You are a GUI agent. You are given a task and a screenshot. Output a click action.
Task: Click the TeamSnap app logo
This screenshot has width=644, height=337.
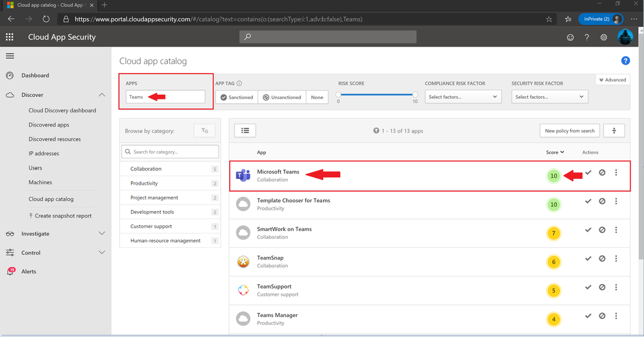pyautogui.click(x=243, y=261)
